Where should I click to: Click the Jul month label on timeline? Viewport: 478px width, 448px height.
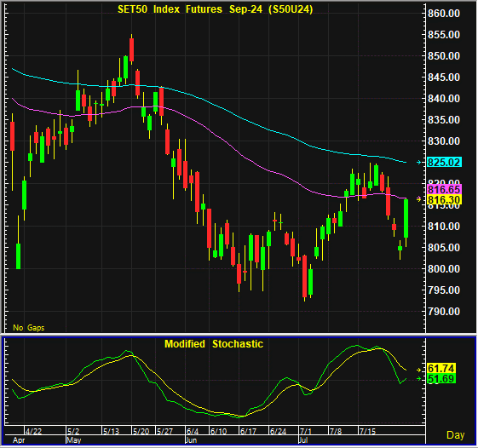point(304,440)
